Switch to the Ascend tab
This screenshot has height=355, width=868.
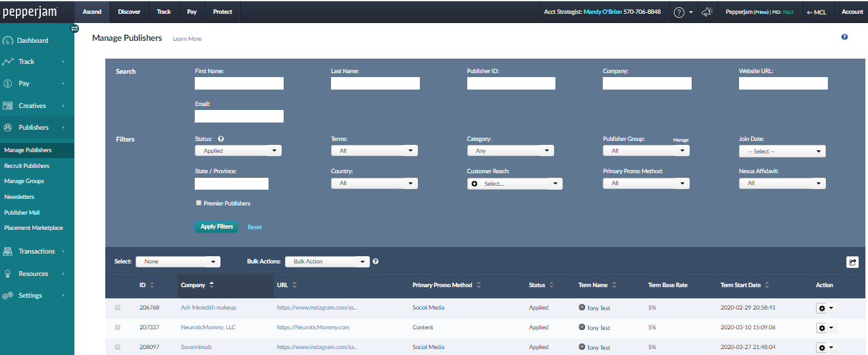92,12
